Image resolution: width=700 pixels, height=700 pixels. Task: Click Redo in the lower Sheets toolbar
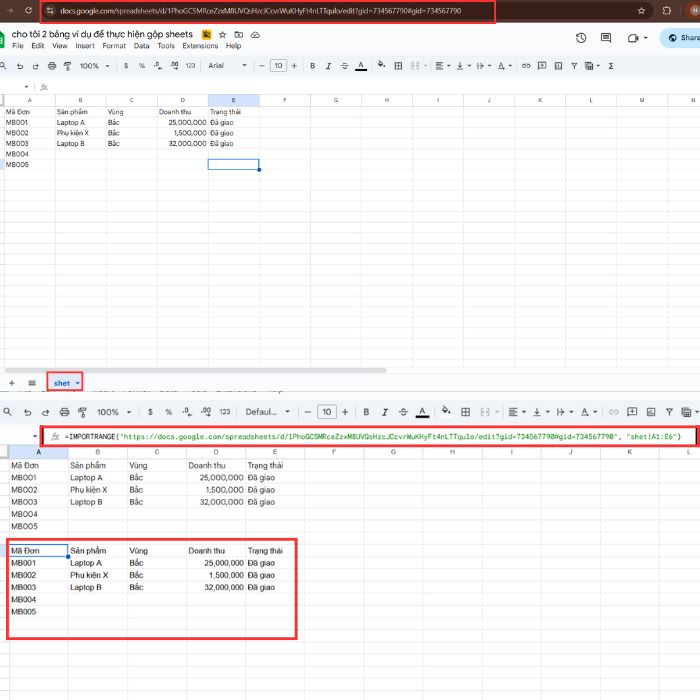click(46, 412)
